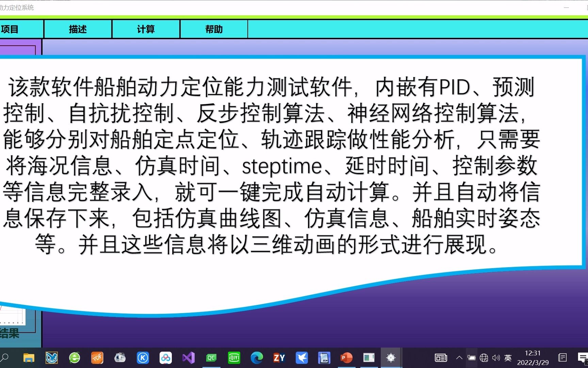Open the Action Center notification icon
Viewport: 588px width, 368px height.
click(x=583, y=358)
